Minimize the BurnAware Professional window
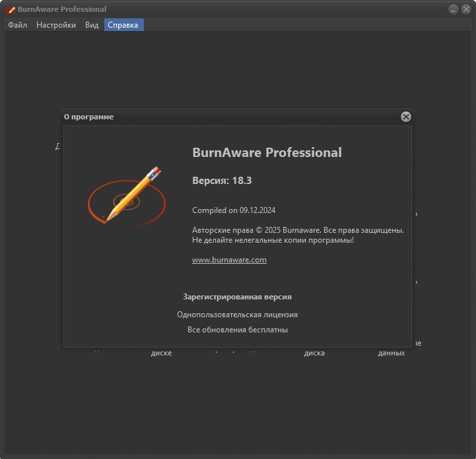This screenshot has width=476, height=459. pos(453,9)
